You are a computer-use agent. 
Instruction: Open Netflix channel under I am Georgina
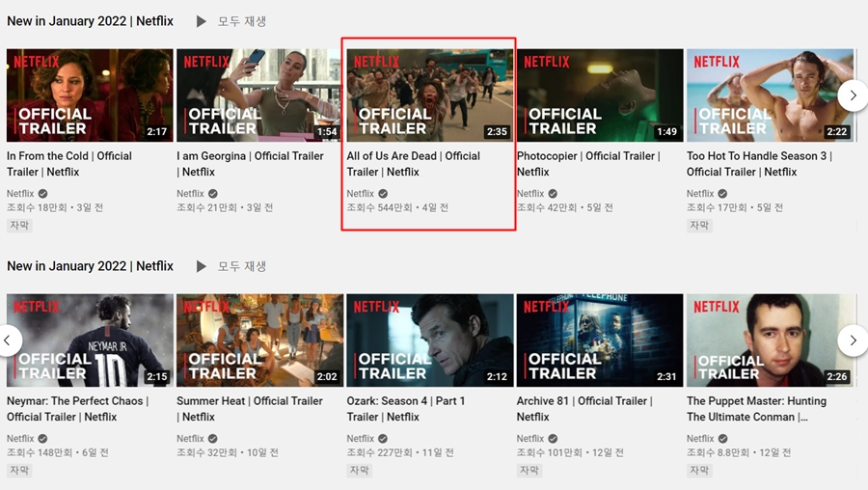(x=190, y=193)
